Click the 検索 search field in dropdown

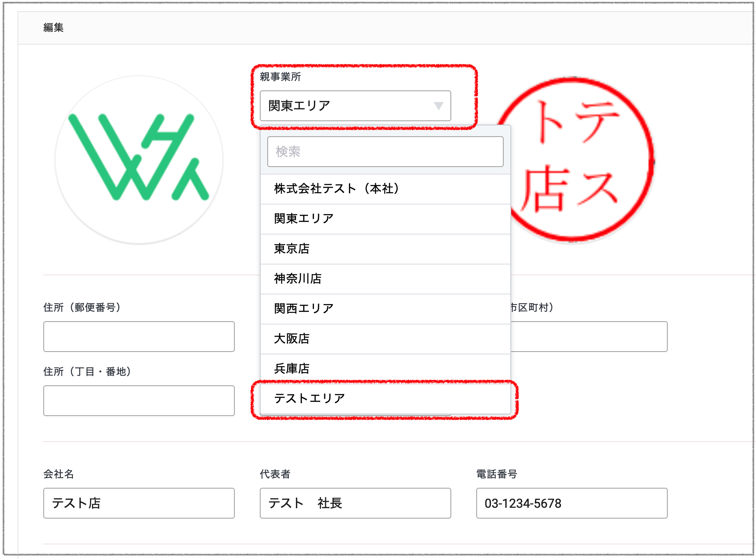point(385,152)
